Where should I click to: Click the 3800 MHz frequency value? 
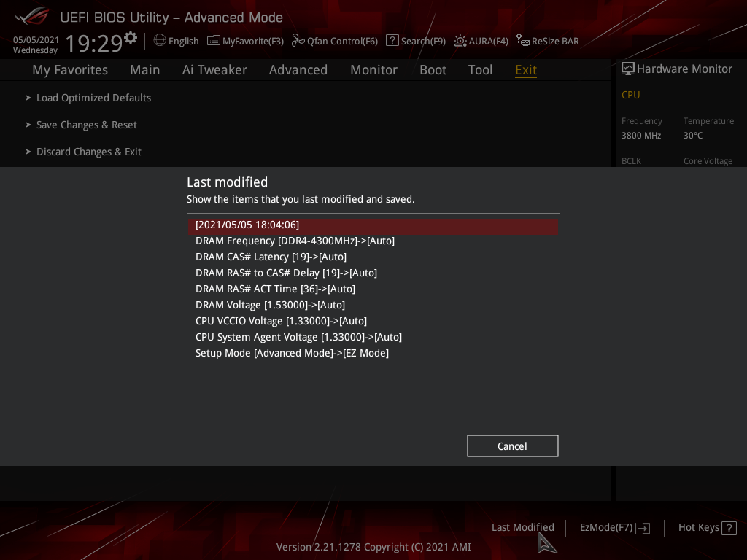tap(640, 136)
